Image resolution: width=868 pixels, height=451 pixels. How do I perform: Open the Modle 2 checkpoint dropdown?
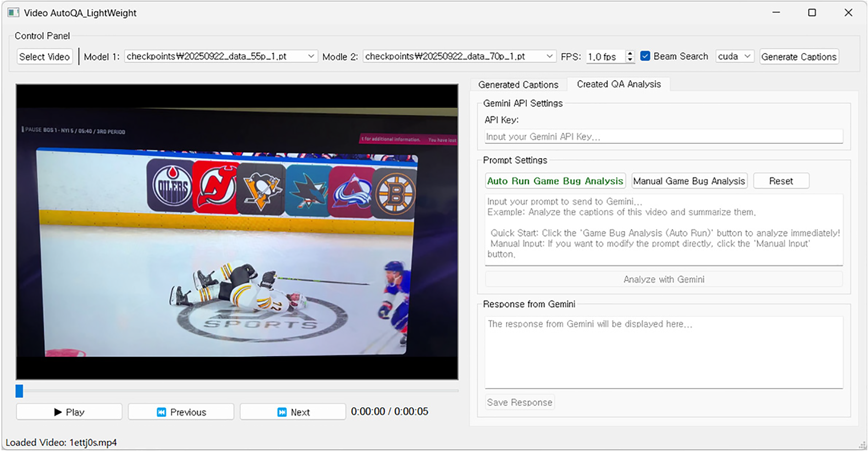549,56
